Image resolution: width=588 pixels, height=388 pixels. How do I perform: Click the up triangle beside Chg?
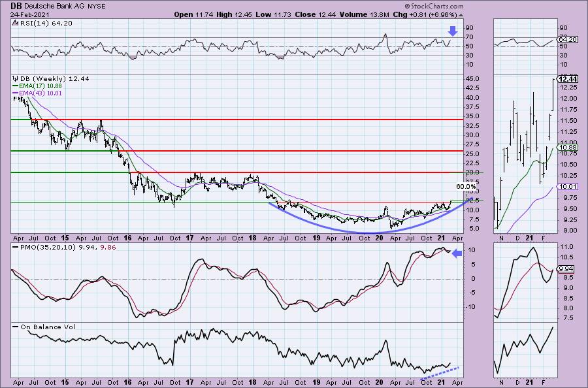[461, 15]
